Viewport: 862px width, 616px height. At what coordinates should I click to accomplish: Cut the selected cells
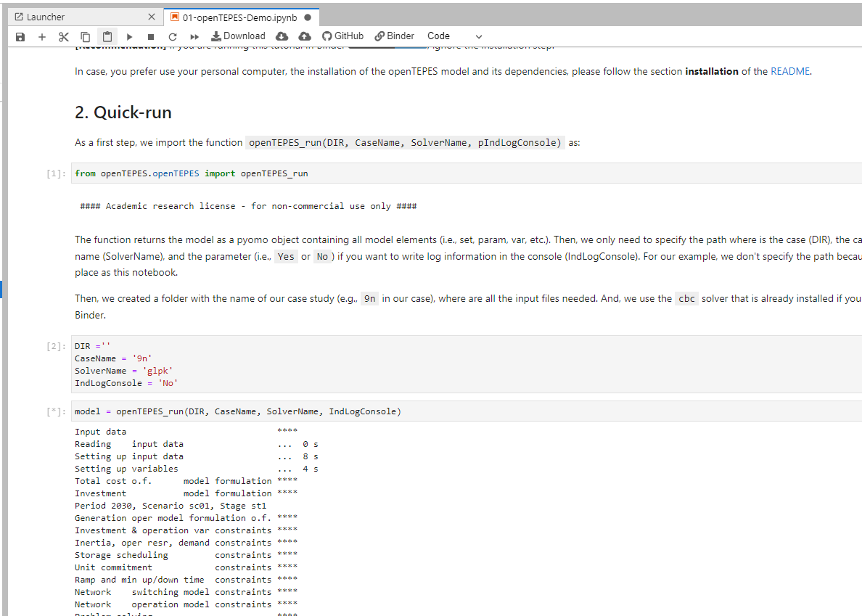click(63, 36)
